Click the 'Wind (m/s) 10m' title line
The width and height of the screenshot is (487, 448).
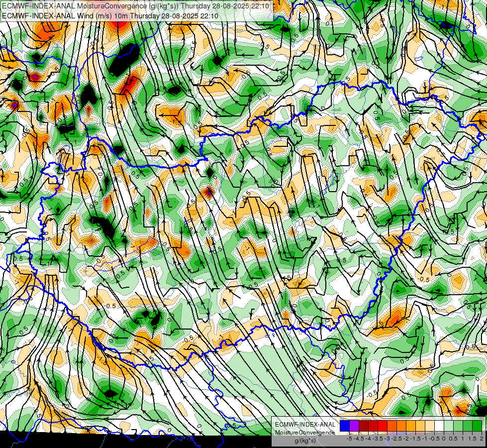coord(110,15)
